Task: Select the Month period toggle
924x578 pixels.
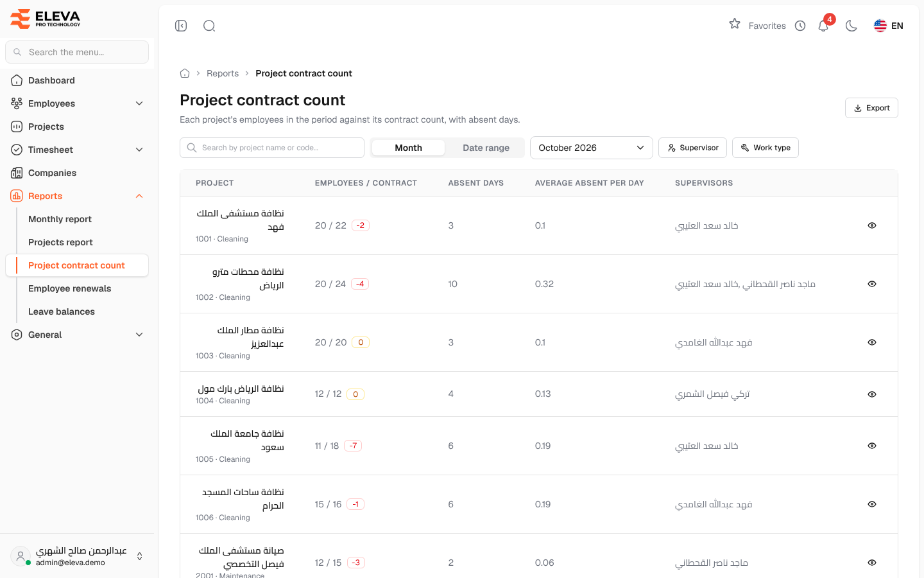Action: click(x=408, y=148)
